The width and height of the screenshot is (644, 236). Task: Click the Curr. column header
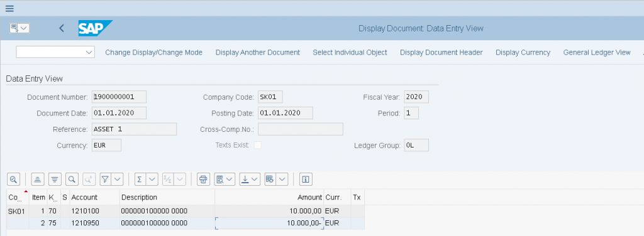coord(337,197)
